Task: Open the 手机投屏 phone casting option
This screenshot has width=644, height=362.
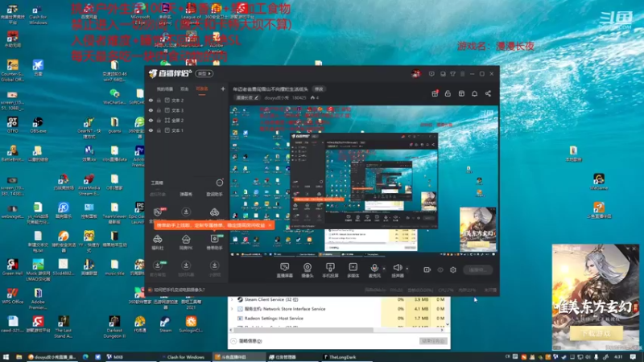Action: point(330,270)
